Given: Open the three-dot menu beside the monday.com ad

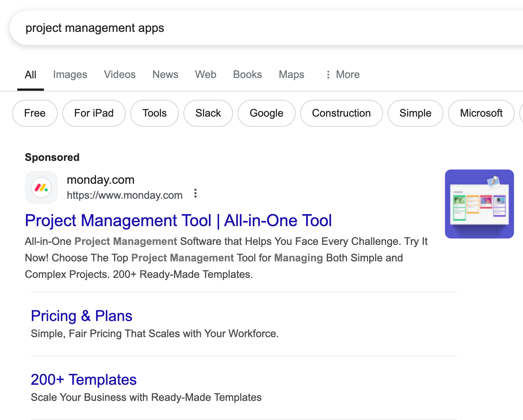Looking at the screenshot, I should click(x=195, y=193).
